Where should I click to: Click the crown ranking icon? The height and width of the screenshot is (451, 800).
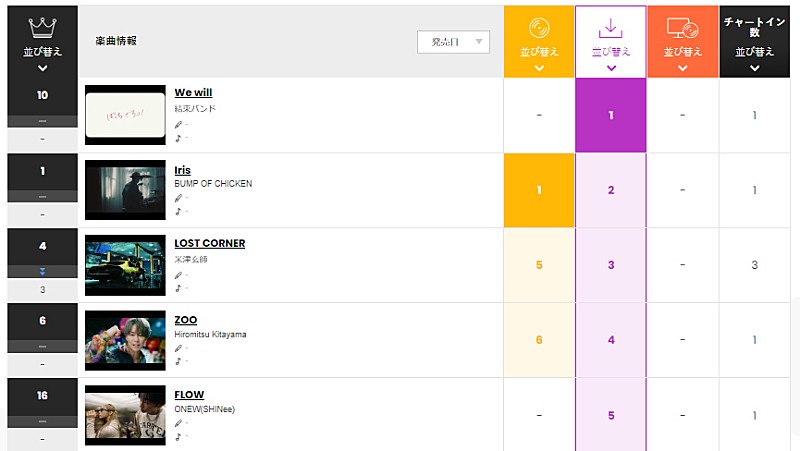point(42,26)
